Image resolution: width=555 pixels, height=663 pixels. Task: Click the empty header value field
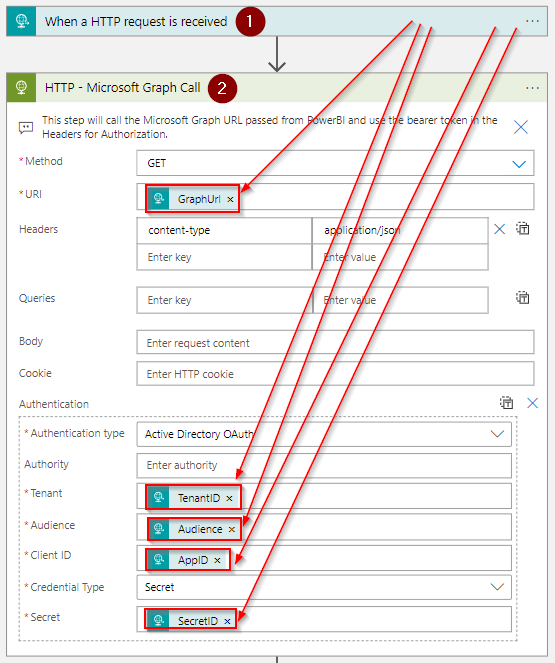(x=400, y=257)
